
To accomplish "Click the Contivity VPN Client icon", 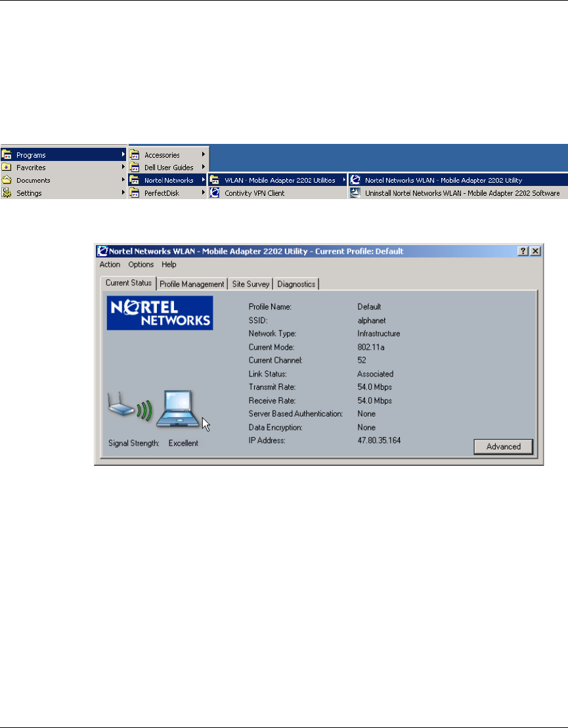I will point(214,193).
